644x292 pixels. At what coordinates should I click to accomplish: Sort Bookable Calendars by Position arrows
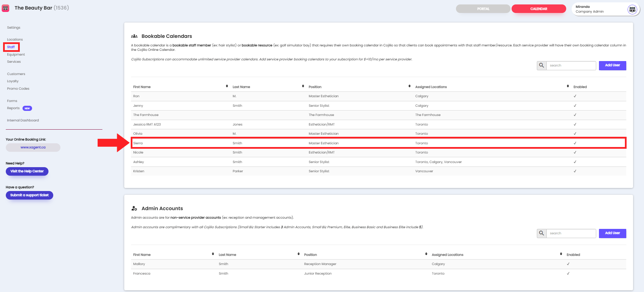click(x=410, y=86)
